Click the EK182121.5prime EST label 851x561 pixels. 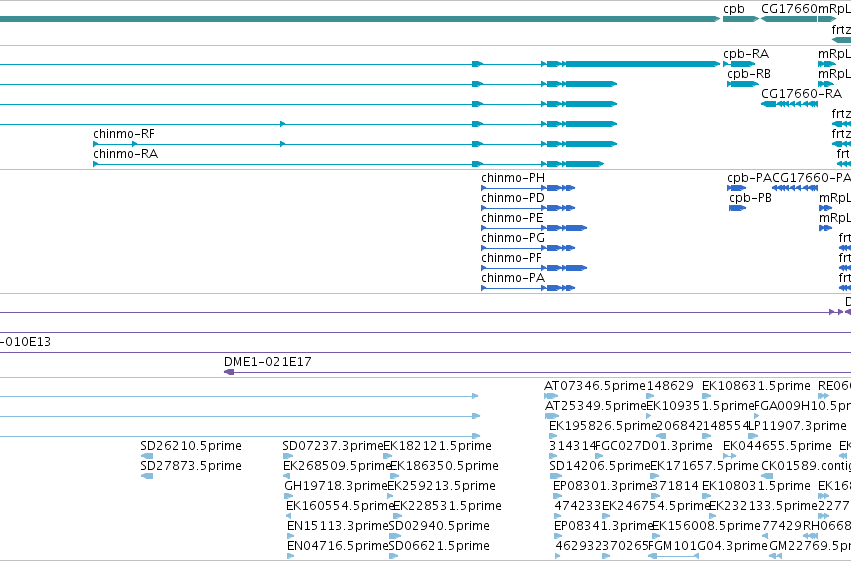437,446
